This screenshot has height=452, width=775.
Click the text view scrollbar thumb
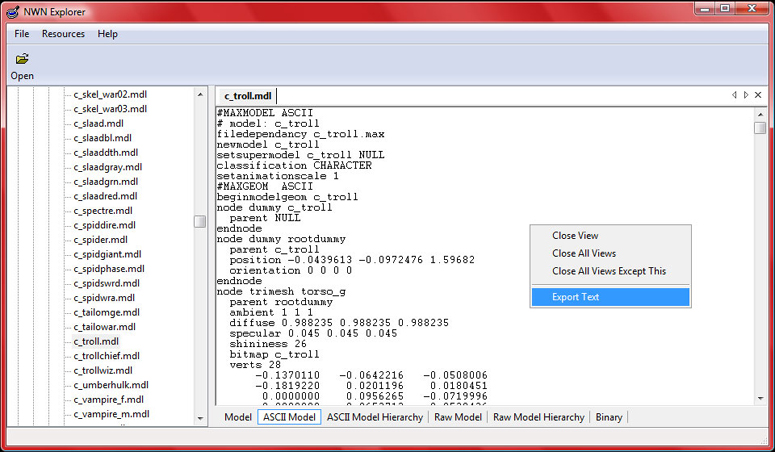(x=760, y=128)
